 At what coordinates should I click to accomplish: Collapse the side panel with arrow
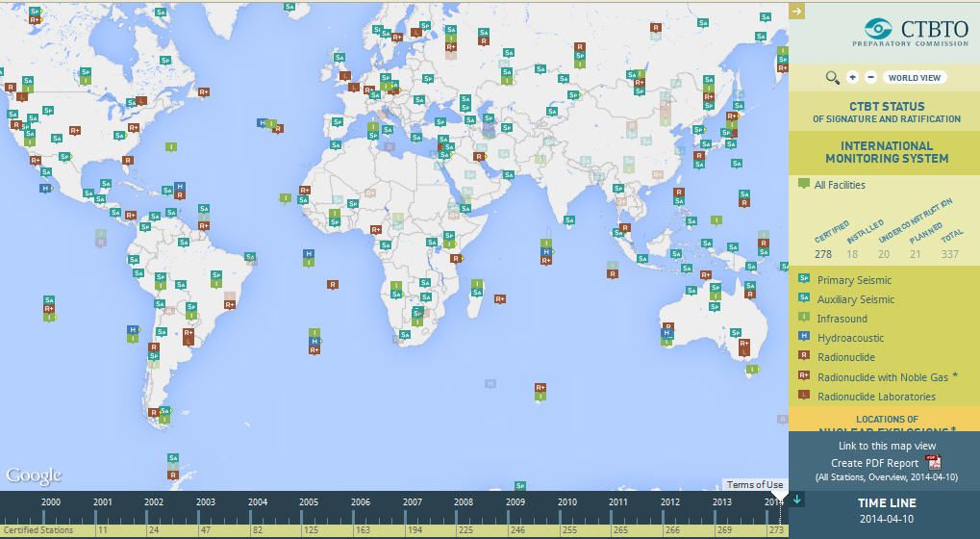(x=796, y=12)
